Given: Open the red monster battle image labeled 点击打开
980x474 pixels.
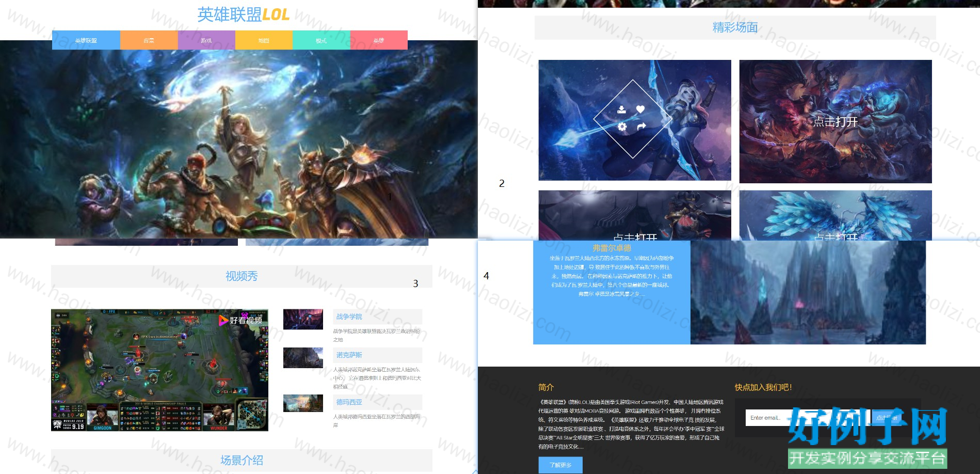Looking at the screenshot, I should tap(836, 121).
